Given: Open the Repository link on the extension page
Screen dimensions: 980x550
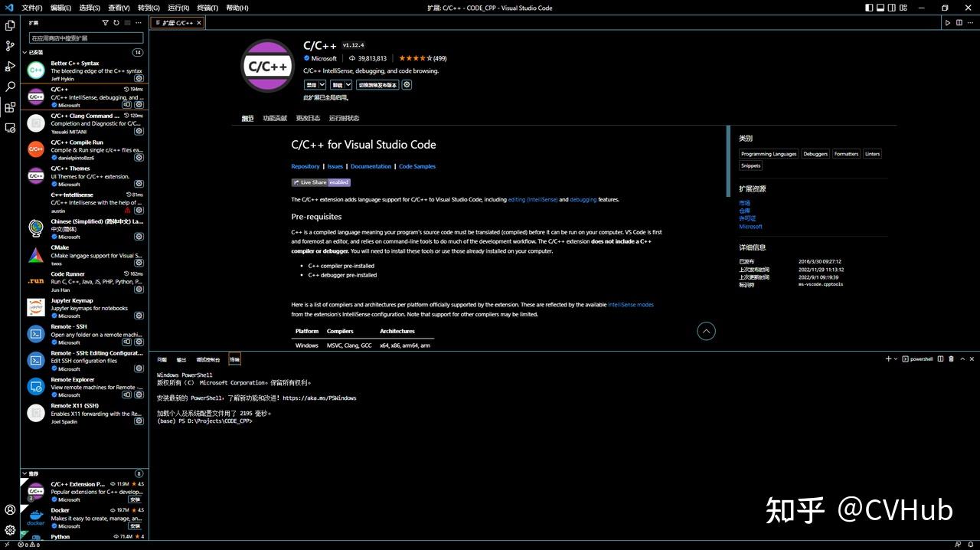Looking at the screenshot, I should point(305,166).
